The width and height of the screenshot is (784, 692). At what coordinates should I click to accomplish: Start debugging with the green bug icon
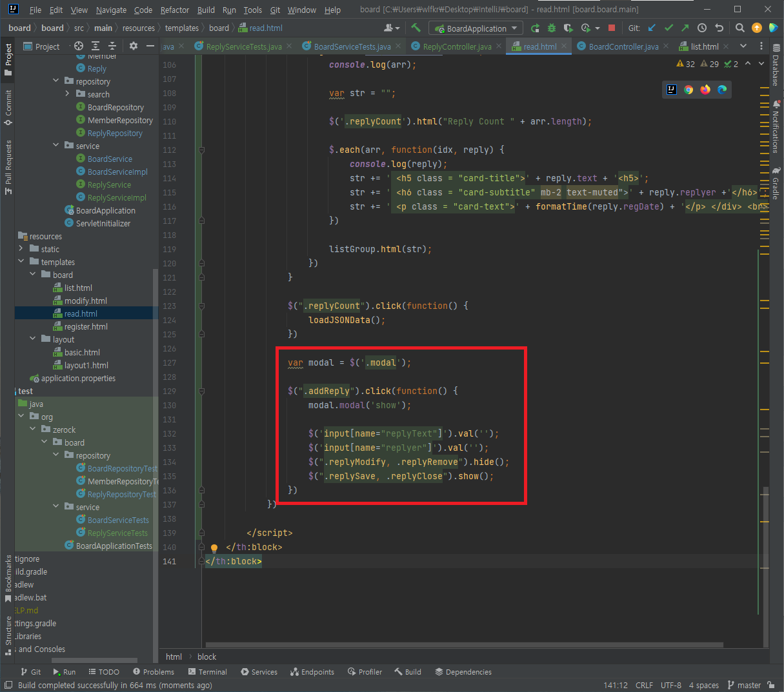[552, 28]
